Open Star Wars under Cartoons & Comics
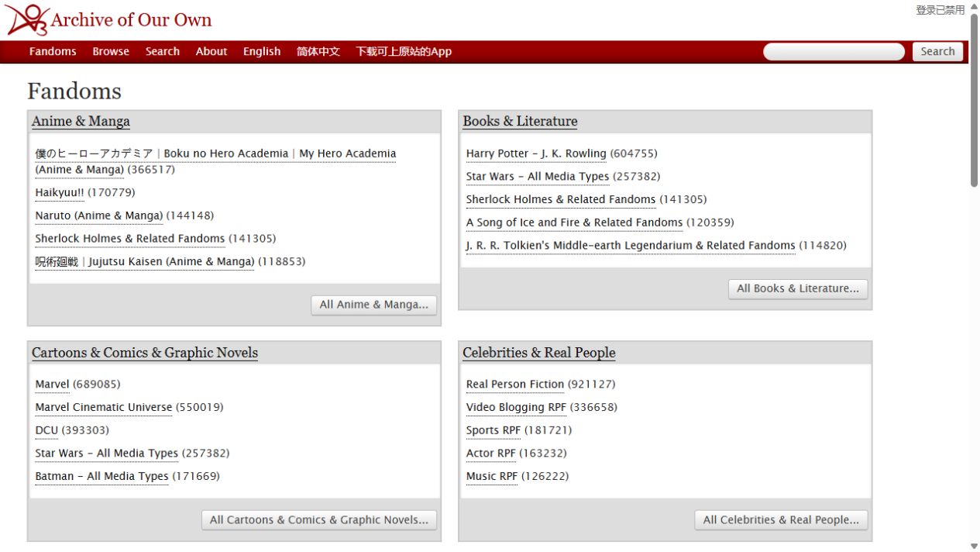The image size is (980, 552). click(x=107, y=454)
